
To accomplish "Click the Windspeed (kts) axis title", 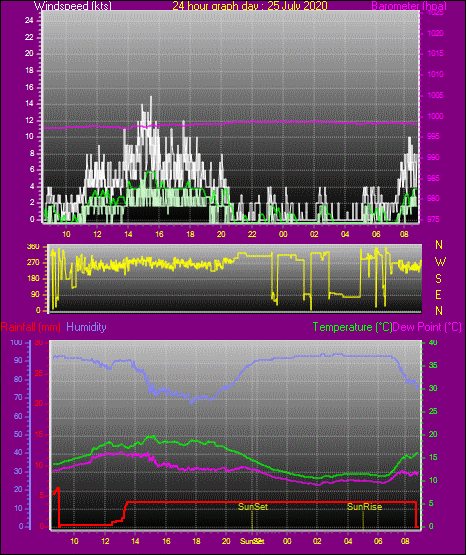I will coord(73,6).
